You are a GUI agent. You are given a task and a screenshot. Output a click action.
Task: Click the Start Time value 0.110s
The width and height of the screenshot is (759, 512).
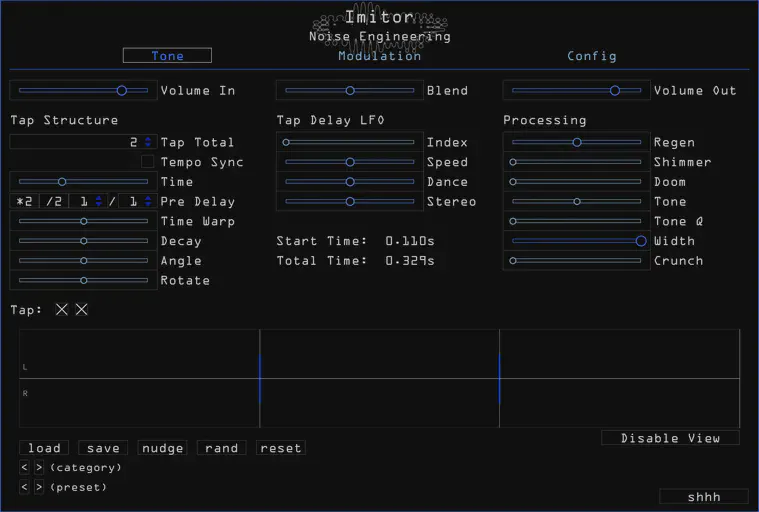[x=410, y=241]
